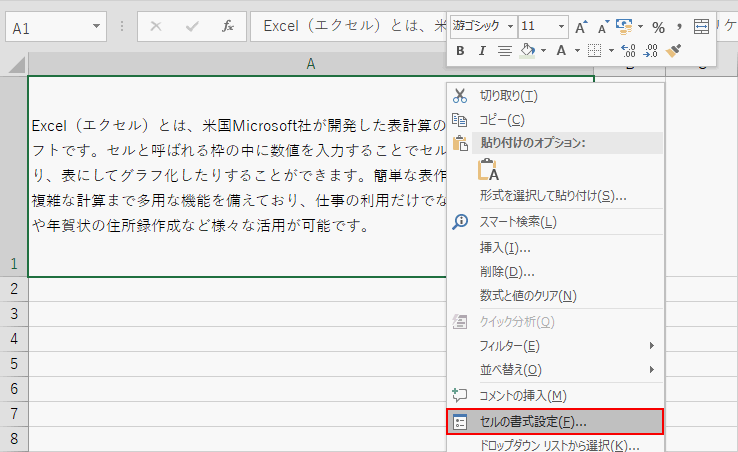Choose 形式を選択して貼り付け(S)...

[x=553, y=195]
